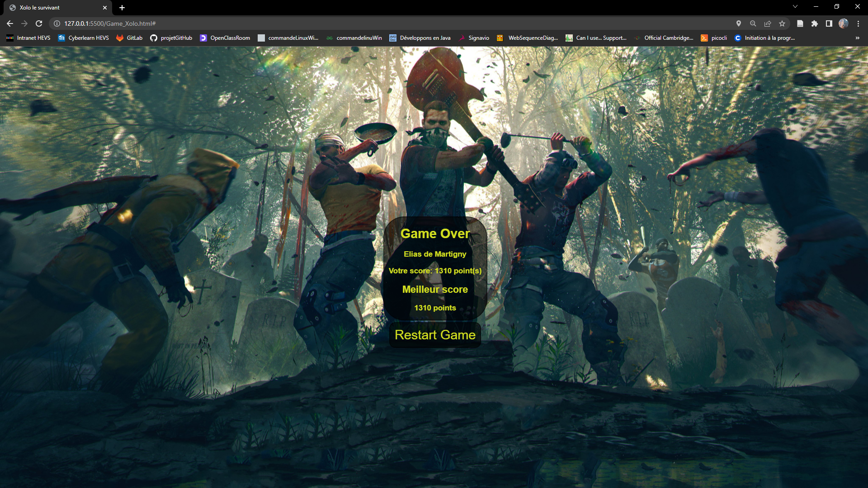Click the 1310 points best score value
This screenshot has height=488, width=868.
click(435, 308)
